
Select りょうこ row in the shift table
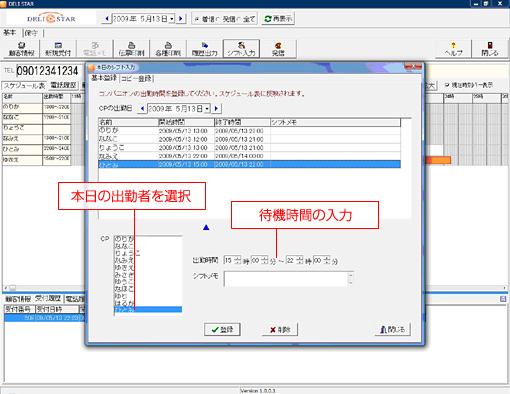pyautogui.click(x=249, y=148)
